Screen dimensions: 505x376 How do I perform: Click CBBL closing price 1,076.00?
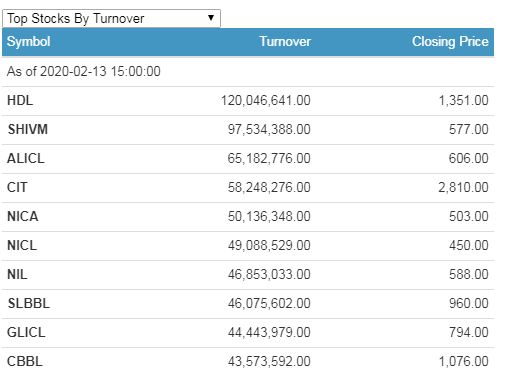click(x=464, y=361)
